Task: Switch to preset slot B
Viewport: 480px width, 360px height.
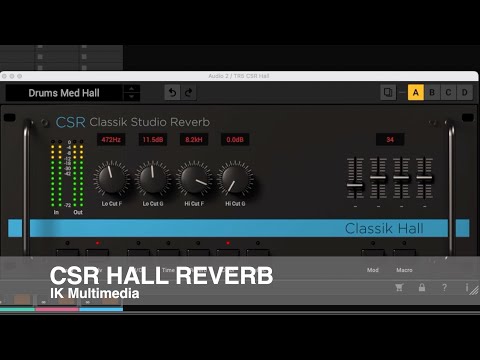Action: tap(432, 92)
